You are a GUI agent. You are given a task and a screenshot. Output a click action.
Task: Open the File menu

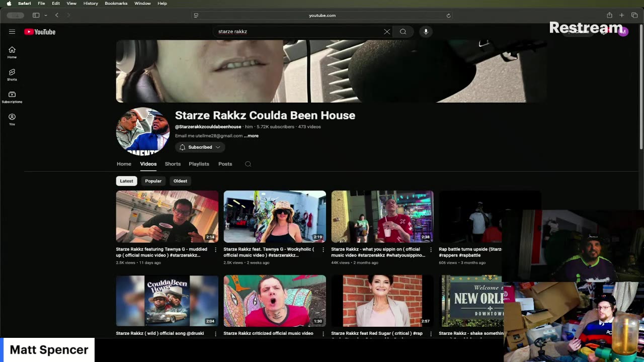pyautogui.click(x=41, y=4)
